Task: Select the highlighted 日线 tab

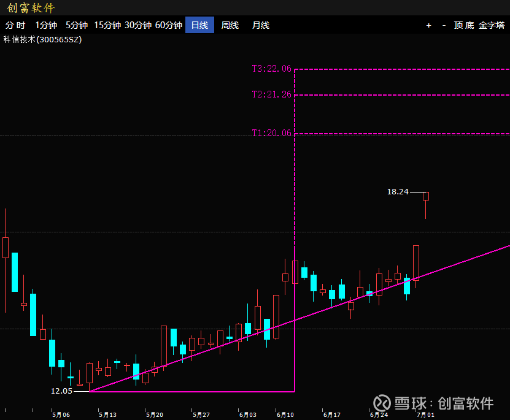Action: click(199, 25)
